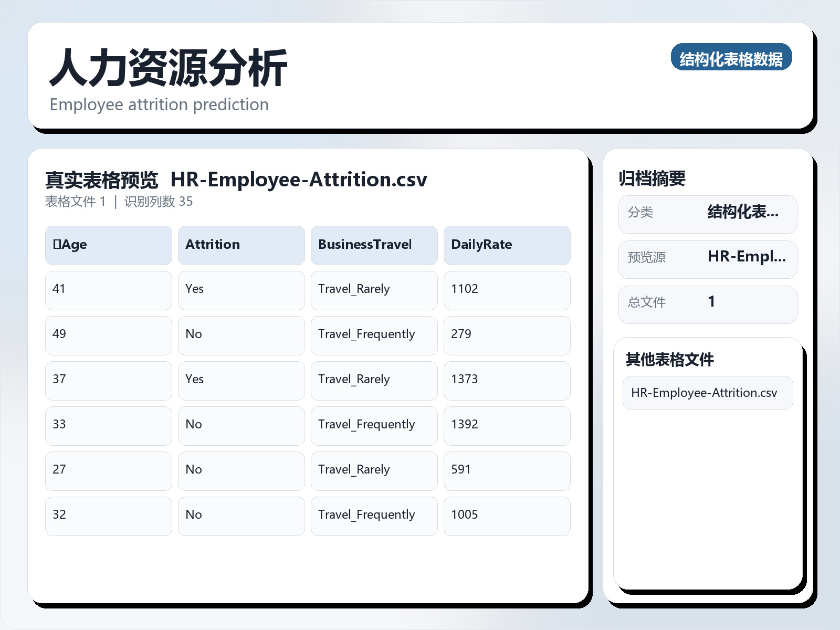The height and width of the screenshot is (630, 840).
Task: Click the Attrition cell showing Yes for age 37
Action: click(241, 380)
